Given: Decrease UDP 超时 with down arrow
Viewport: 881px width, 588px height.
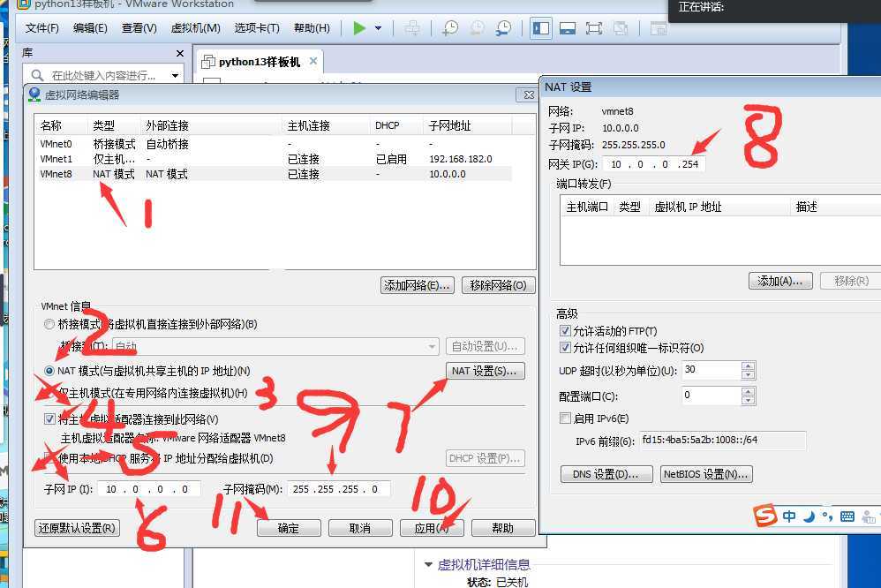Looking at the screenshot, I should click(748, 374).
